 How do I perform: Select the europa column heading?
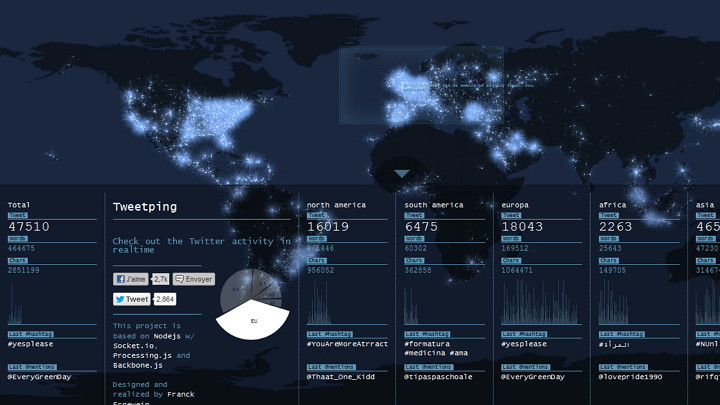click(515, 205)
